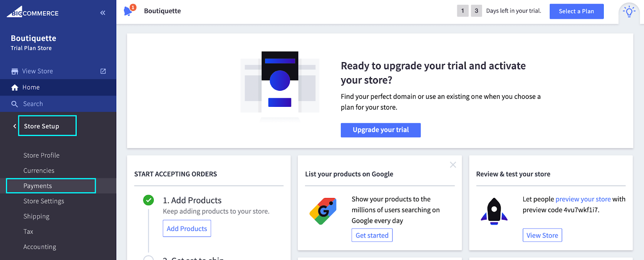644x260 pixels.
Task: Open Payments in the sidebar
Action: tap(38, 186)
